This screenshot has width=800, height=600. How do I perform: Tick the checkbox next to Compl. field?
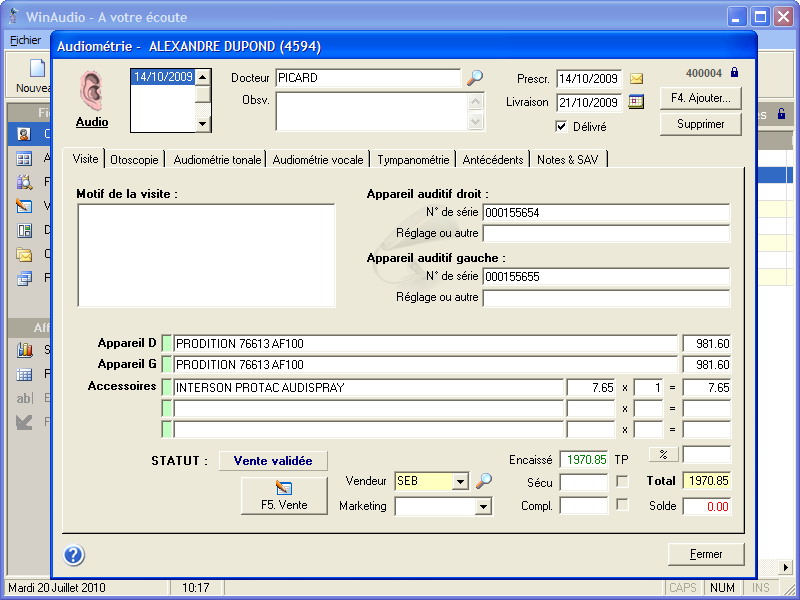coord(623,505)
